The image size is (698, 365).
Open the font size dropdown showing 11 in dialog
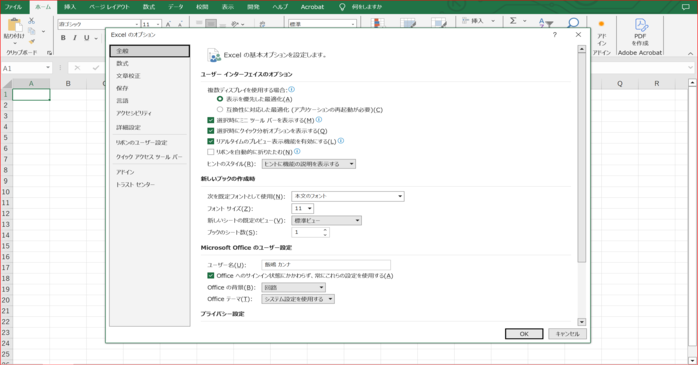point(303,208)
